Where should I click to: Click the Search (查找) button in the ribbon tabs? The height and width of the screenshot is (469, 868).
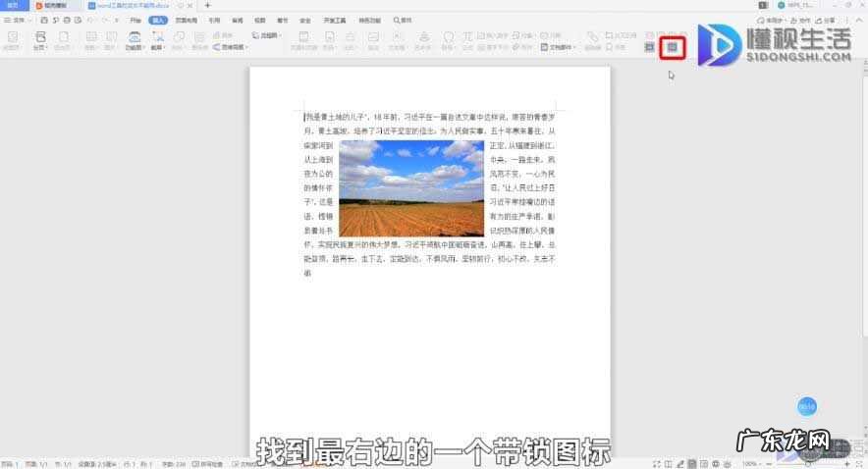pyautogui.click(x=403, y=20)
